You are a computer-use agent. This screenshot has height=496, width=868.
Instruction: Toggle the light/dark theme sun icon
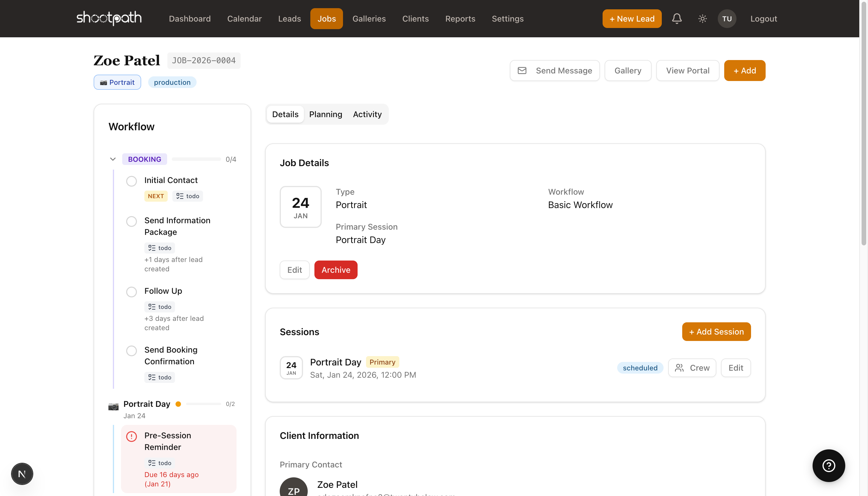coord(702,18)
